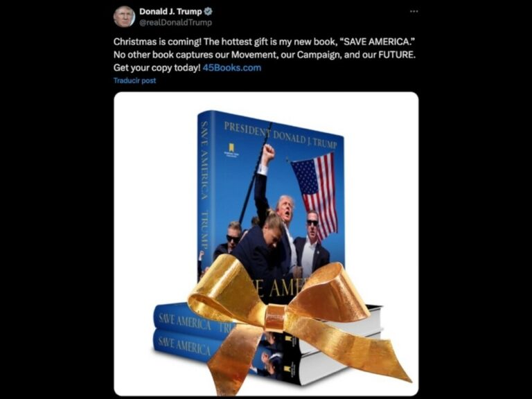Open the Donald J. Trump display name
Viewport: 532px width, 399px height.
(x=170, y=12)
